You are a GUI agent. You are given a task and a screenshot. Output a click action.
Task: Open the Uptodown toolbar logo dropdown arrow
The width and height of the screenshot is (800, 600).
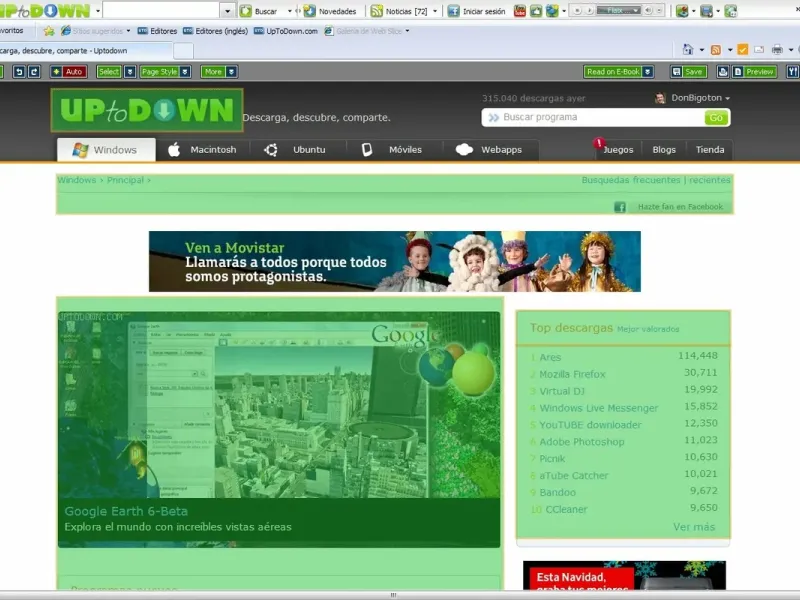(x=97, y=11)
